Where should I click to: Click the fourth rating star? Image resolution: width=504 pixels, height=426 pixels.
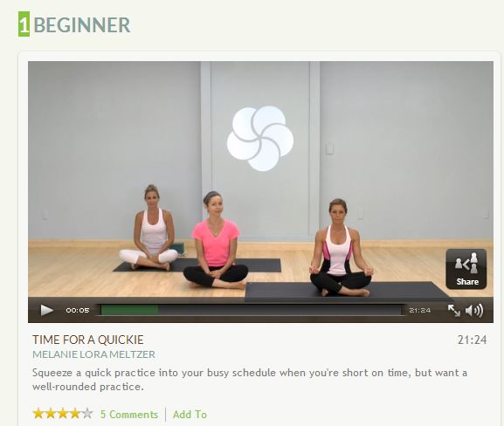(75, 414)
